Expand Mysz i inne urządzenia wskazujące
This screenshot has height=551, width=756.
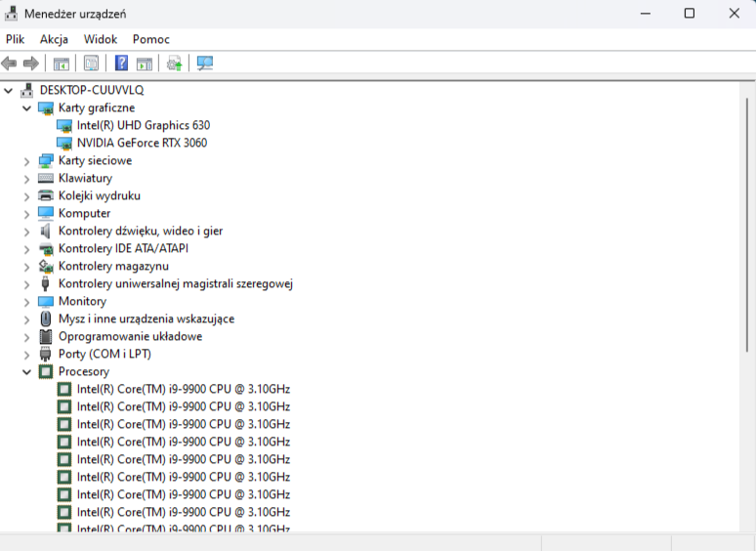click(27, 319)
